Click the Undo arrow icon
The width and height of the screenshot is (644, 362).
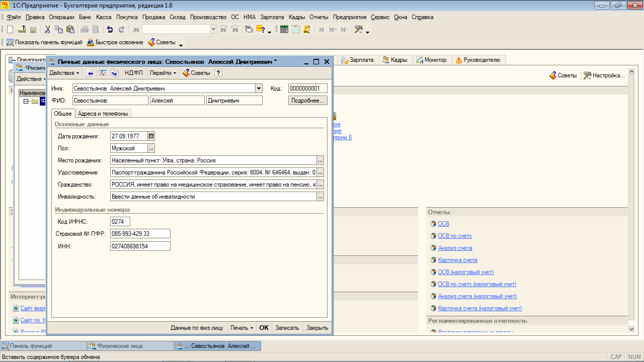click(x=110, y=29)
